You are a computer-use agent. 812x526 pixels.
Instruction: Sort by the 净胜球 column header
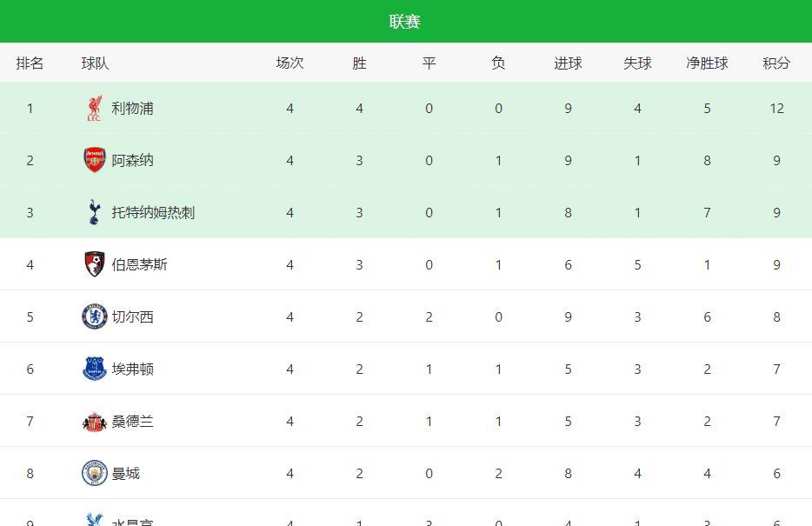(x=707, y=63)
